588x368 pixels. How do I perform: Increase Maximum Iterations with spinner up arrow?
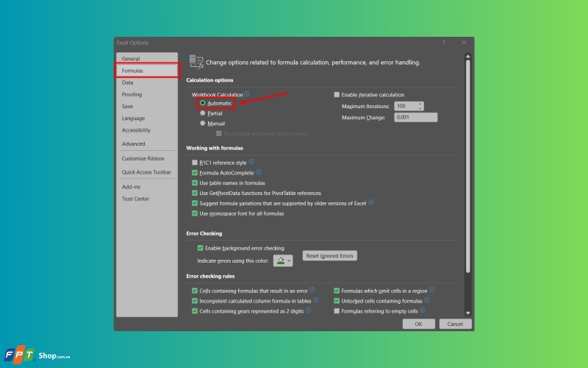[x=420, y=104]
